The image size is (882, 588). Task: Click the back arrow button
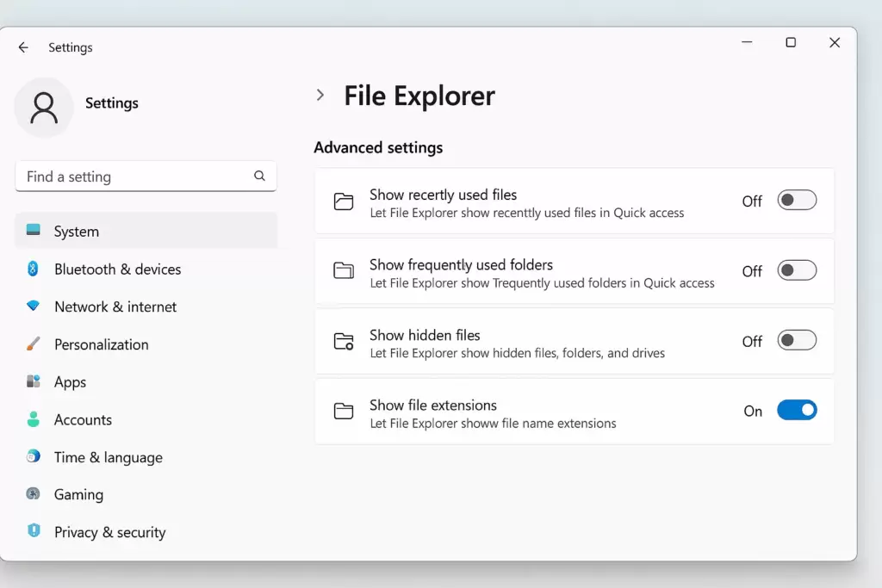pos(23,47)
